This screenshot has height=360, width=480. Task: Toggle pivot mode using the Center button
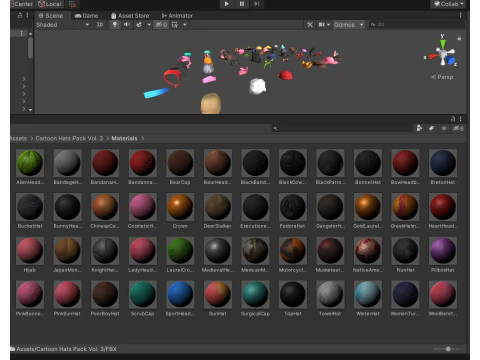tap(22, 4)
